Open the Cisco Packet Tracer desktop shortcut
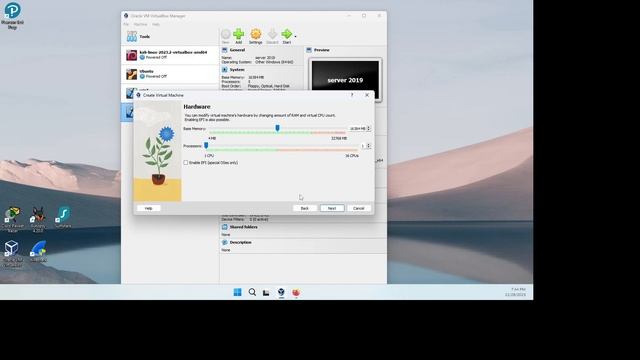Viewport: 640px width, 360px height. pyautogui.click(x=13, y=220)
